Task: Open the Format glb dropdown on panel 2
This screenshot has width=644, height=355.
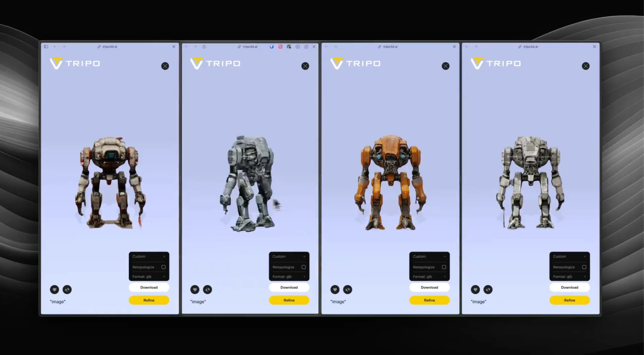Action: pyautogui.click(x=289, y=276)
